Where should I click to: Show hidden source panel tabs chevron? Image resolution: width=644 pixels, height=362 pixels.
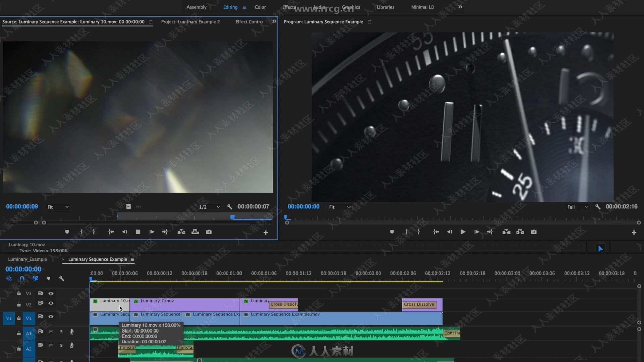click(x=274, y=21)
